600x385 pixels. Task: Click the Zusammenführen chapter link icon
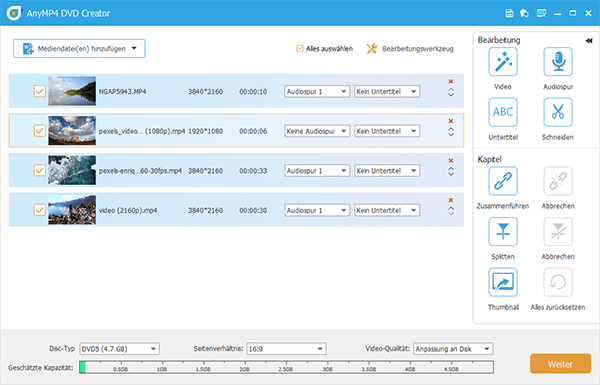click(503, 181)
